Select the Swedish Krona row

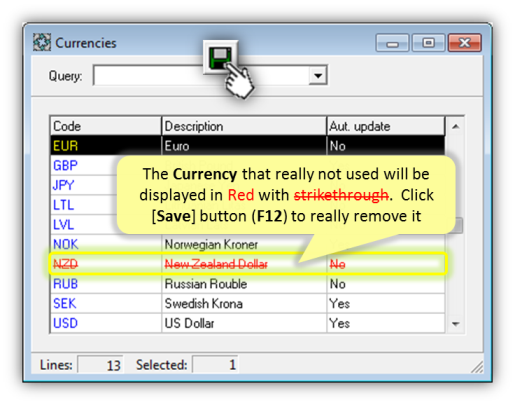pyautogui.click(x=247, y=304)
